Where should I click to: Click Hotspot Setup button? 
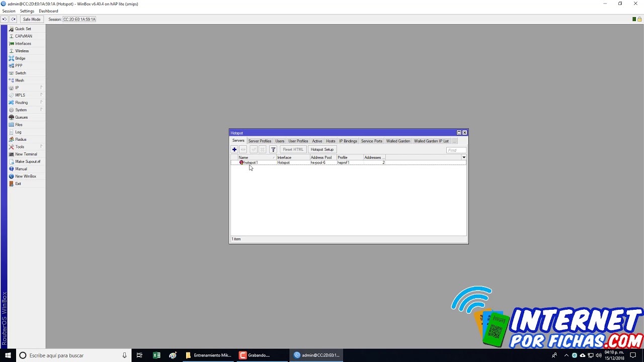(x=322, y=149)
